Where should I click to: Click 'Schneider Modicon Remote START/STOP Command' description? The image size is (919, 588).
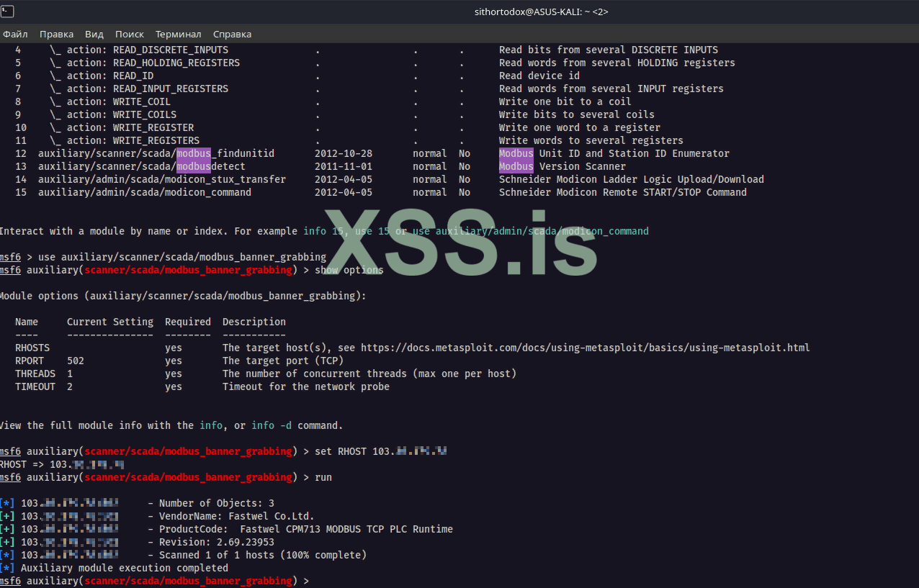623,192
